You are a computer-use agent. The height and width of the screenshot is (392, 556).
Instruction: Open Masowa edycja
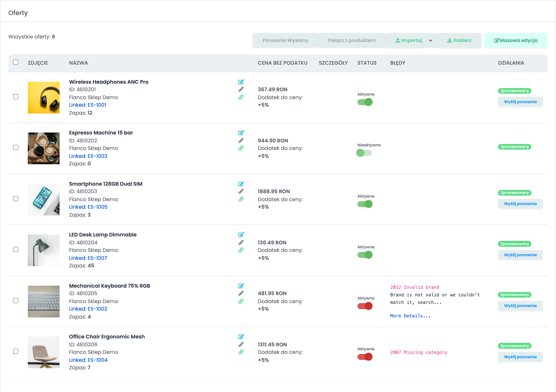click(516, 40)
